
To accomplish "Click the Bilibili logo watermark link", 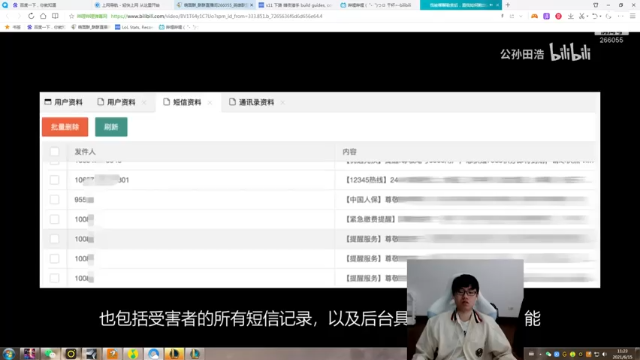I will point(570,52).
